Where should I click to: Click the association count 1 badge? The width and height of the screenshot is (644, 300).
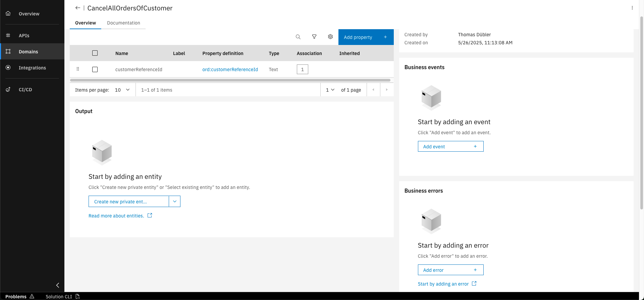point(302,69)
